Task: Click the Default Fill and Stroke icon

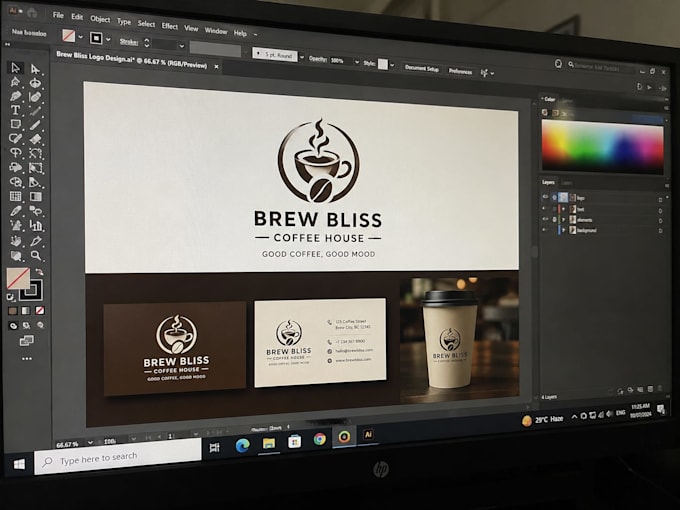Action: coord(10,297)
